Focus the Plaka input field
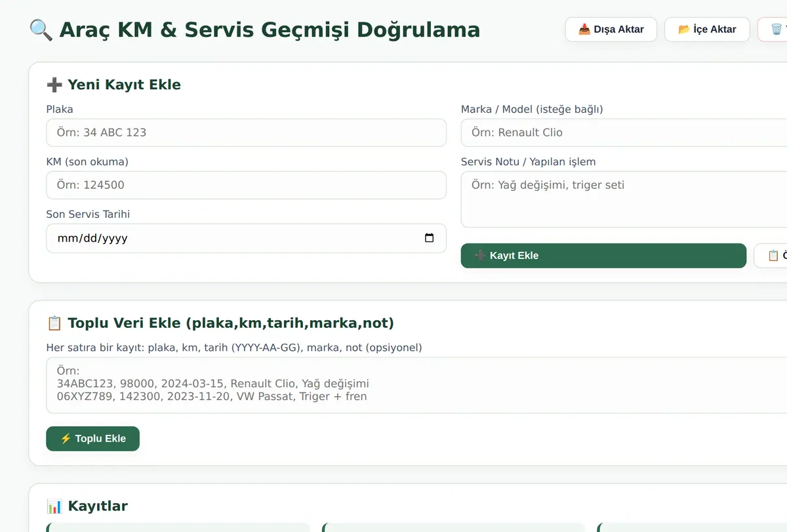787x532 pixels. point(246,133)
